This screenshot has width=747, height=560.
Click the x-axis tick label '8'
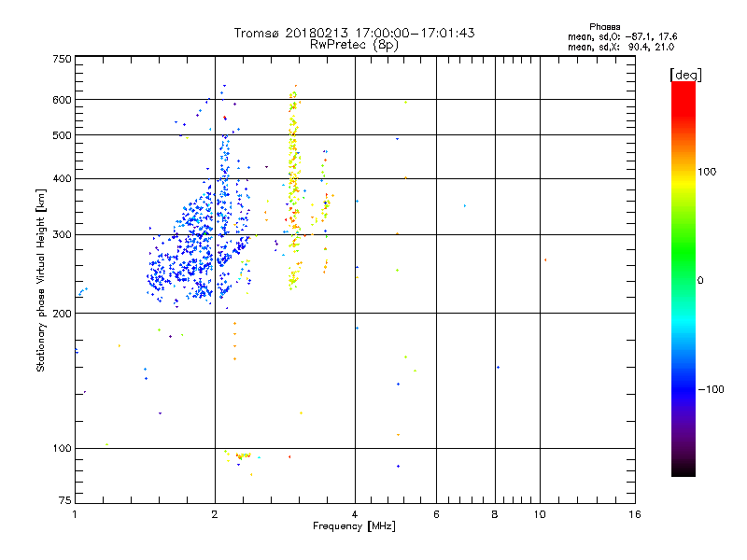(x=495, y=514)
